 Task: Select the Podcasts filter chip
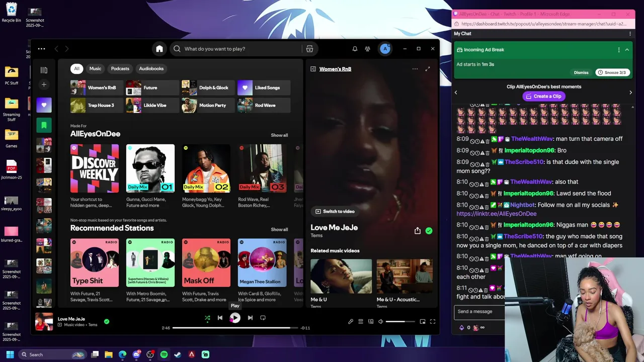point(120,68)
